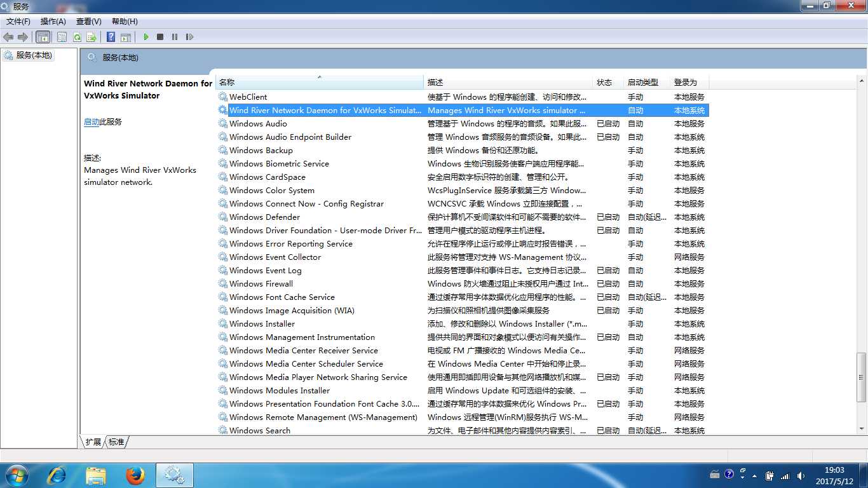The image size is (868, 488).
Task: Start the service with the green play icon
Action: point(146,37)
